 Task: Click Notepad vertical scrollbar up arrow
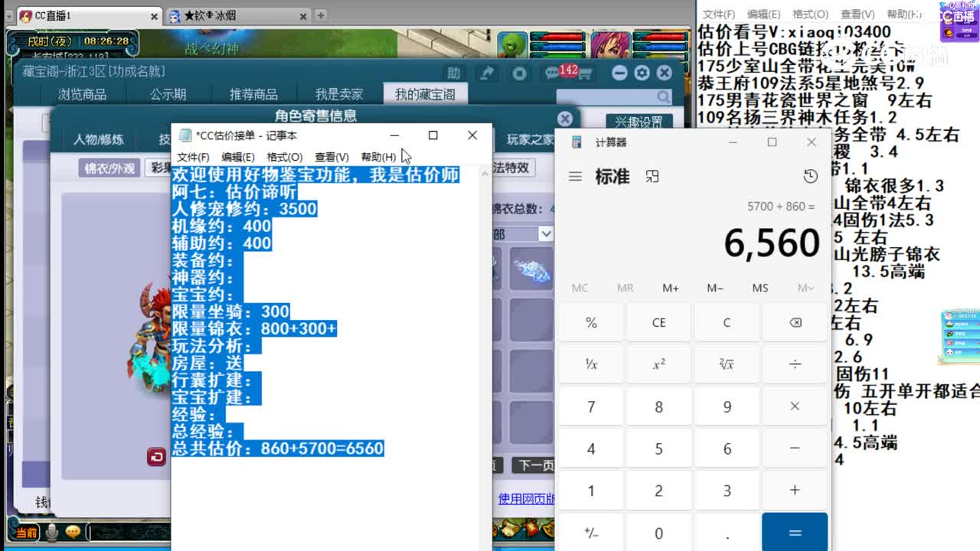[484, 174]
